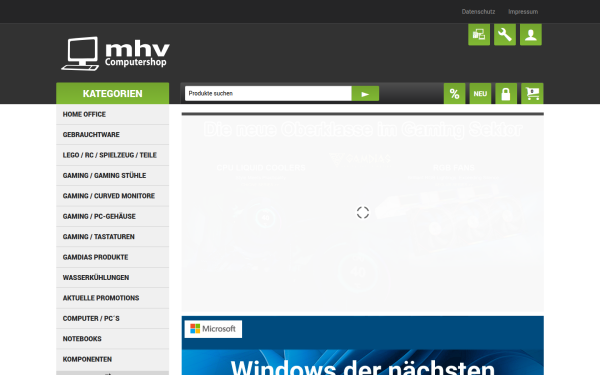Open the NEU new products button

(480, 94)
